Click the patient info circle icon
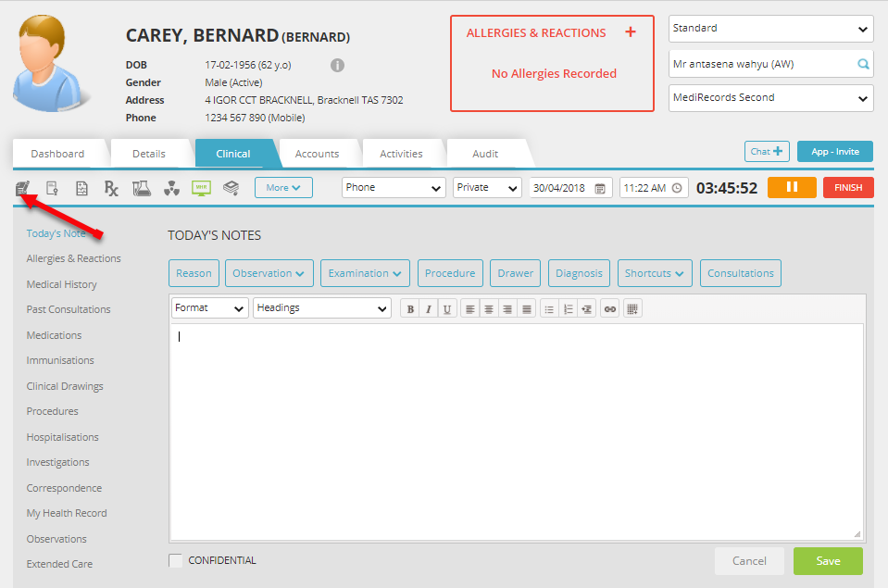 [x=338, y=65]
